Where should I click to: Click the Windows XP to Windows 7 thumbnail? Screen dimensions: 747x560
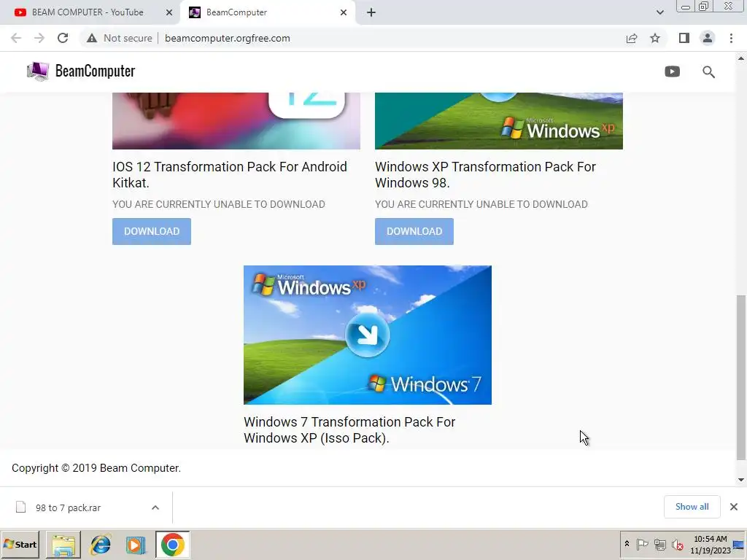click(368, 335)
